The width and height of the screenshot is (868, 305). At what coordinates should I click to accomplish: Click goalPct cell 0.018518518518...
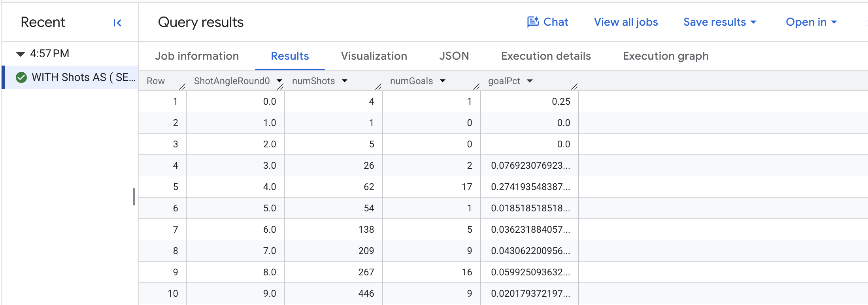point(530,208)
